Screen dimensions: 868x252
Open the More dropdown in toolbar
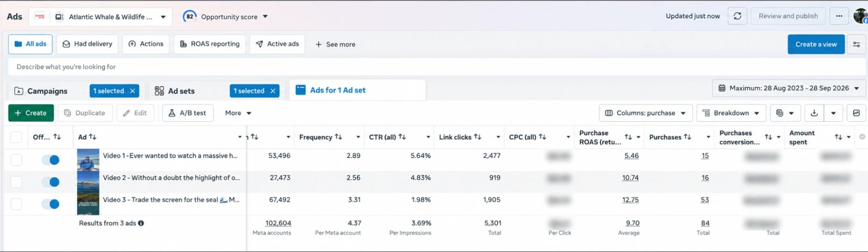click(x=238, y=113)
